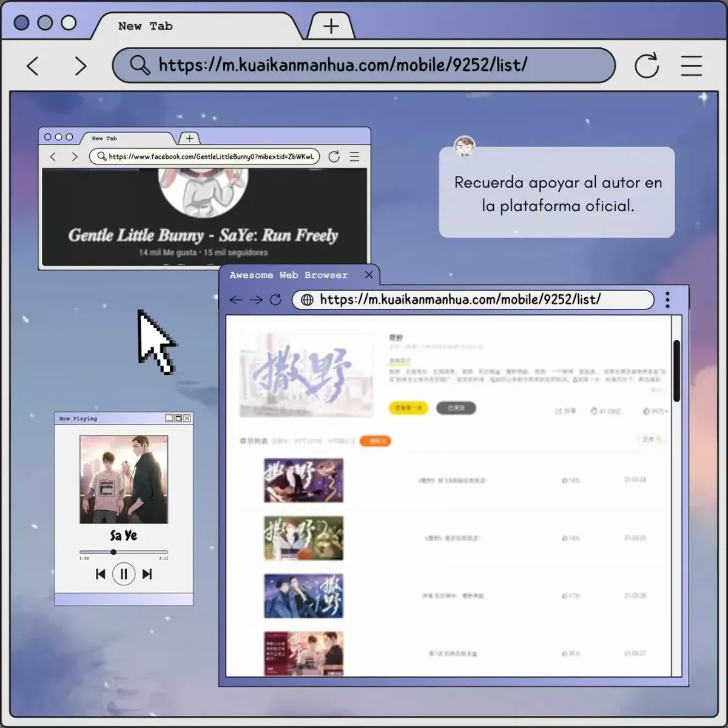Click the Sa Ye album cover art
The width and height of the screenshot is (728, 728).
coord(124,479)
